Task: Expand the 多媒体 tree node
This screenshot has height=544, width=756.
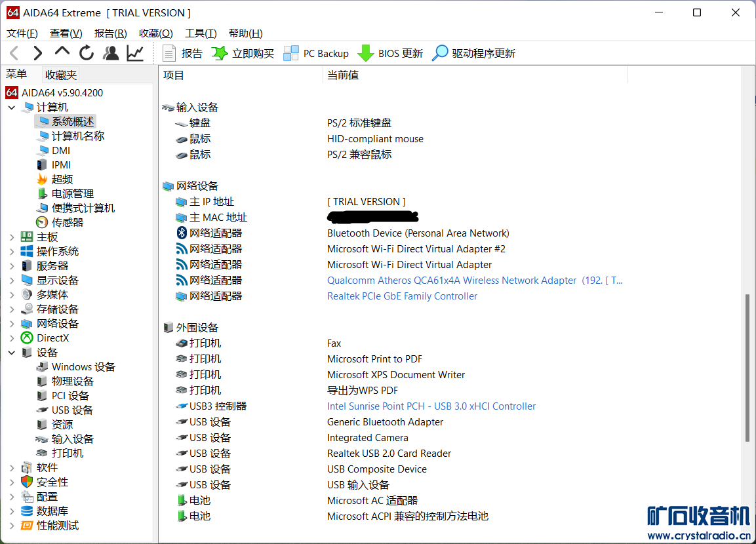Action: (x=12, y=295)
